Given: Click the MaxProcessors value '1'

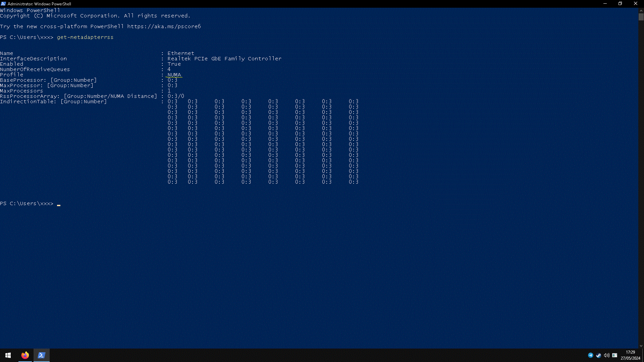Looking at the screenshot, I should [169, 91].
